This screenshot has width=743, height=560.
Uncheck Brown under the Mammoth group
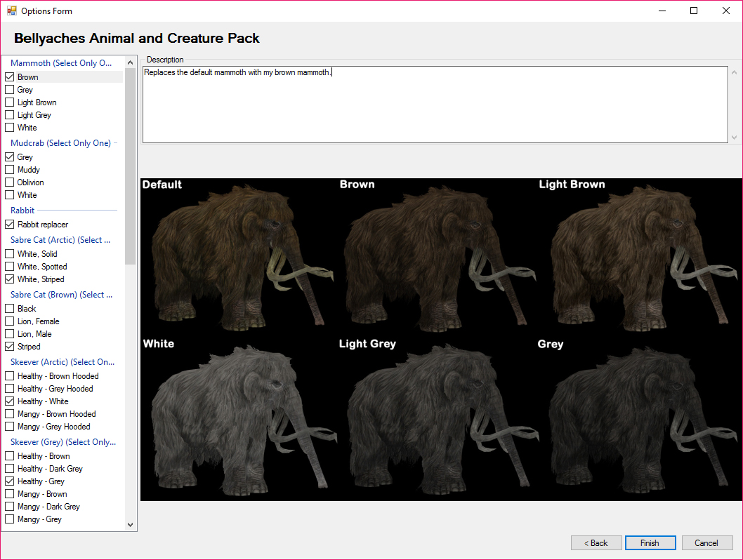coord(9,76)
